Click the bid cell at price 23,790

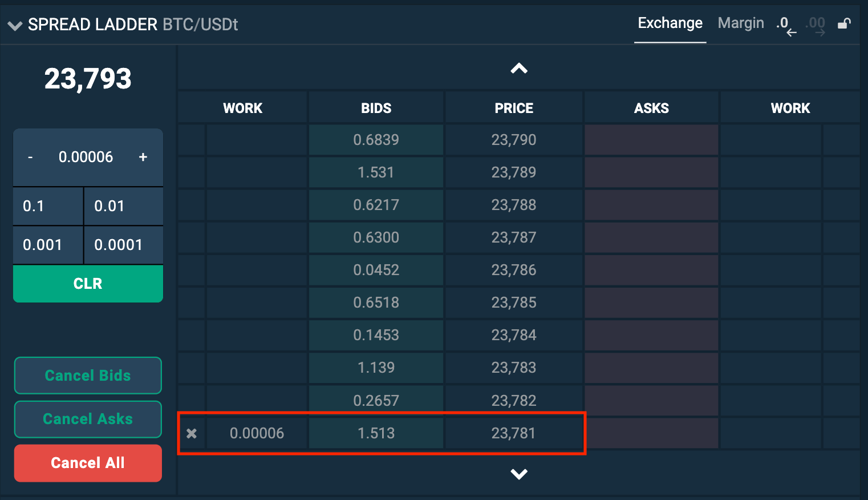click(x=376, y=139)
